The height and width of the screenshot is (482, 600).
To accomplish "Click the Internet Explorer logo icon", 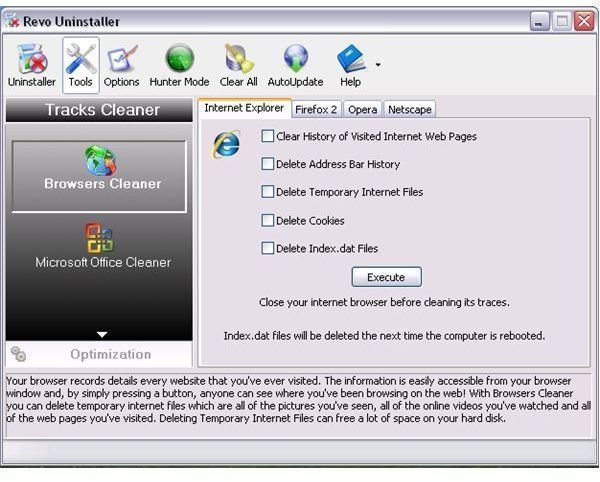I will click(227, 144).
